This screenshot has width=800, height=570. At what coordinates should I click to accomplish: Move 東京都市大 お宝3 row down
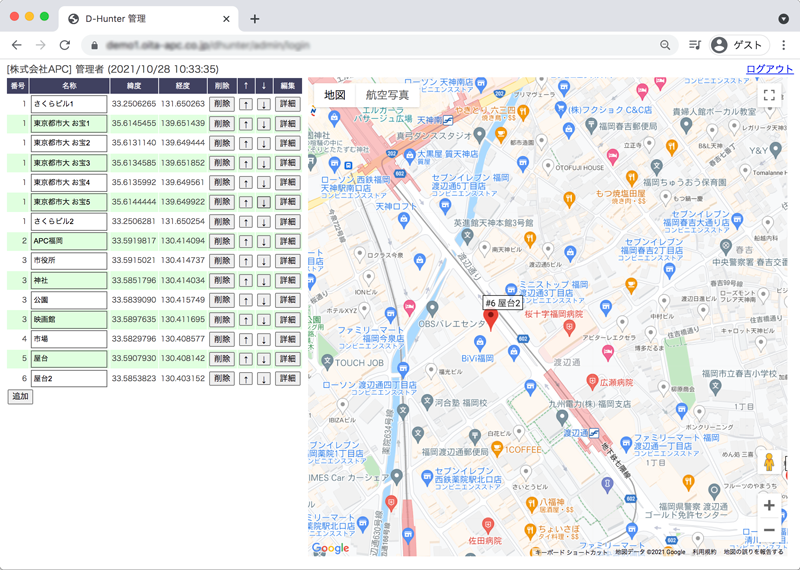pyautogui.click(x=264, y=163)
